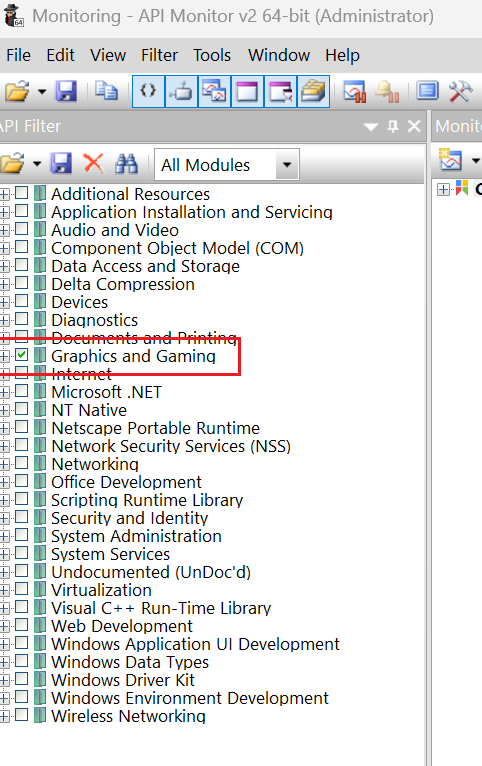Expand the System Services tree node
The image size is (482, 766).
pyautogui.click(x=4, y=554)
